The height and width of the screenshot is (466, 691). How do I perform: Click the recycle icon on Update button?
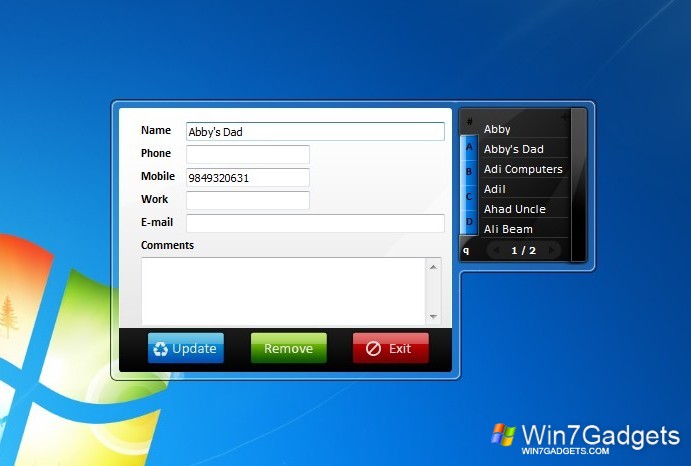(160, 349)
